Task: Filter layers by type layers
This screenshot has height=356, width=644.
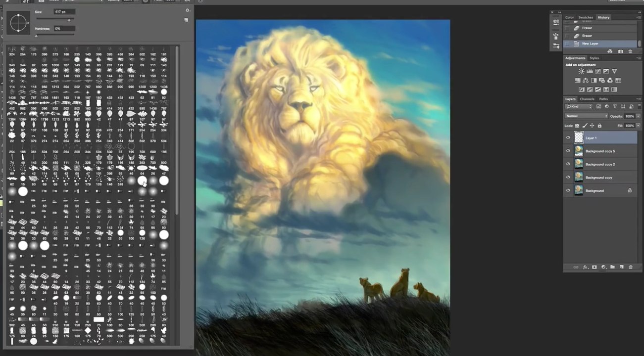Action: pos(615,106)
